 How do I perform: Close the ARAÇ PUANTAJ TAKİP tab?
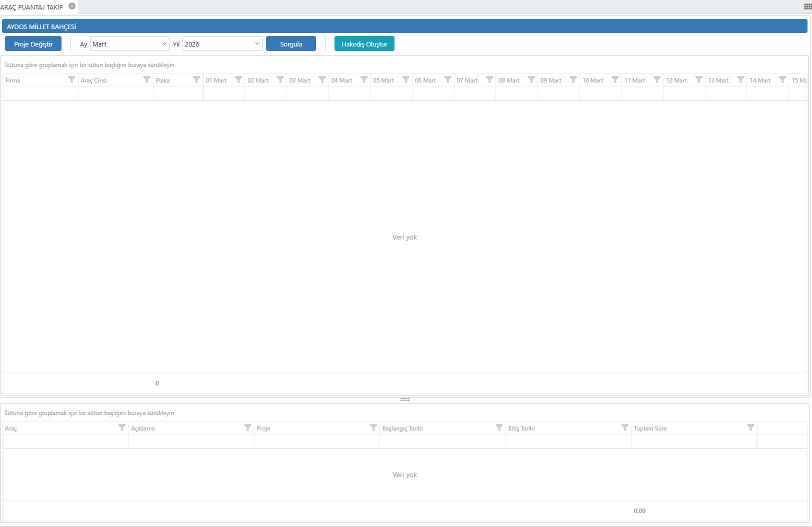[x=72, y=6]
